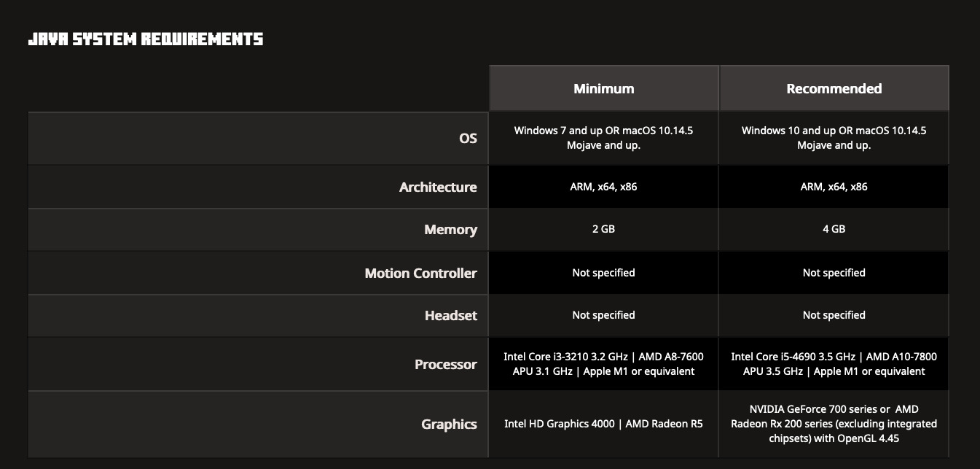Click Recommended column Headset "Not specified" cell
The height and width of the screenshot is (469, 980).
pos(834,315)
